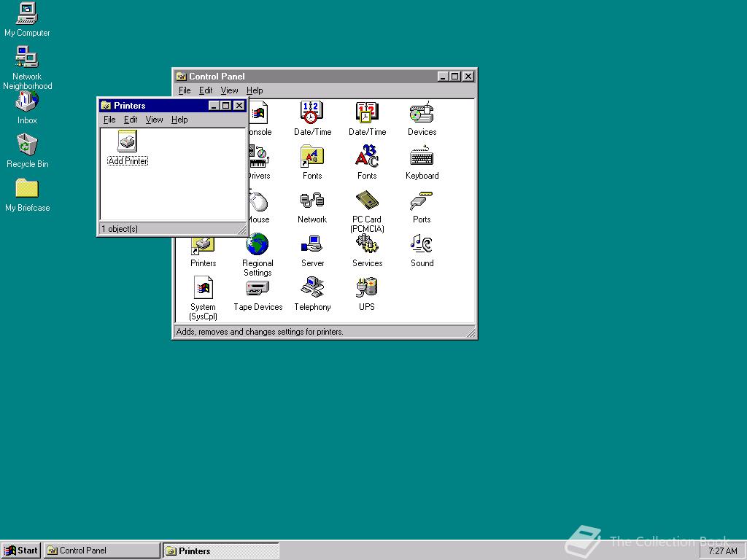Open the Date/Time applet with clock icon

point(312,119)
